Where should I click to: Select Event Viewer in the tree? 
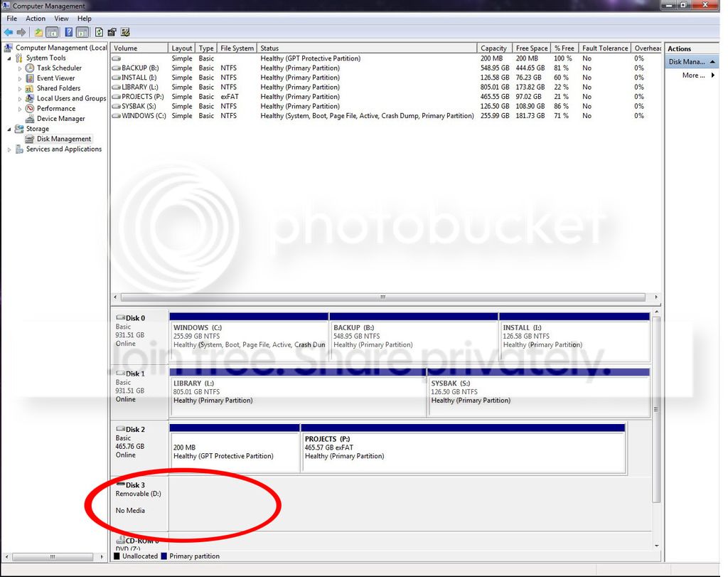point(55,78)
